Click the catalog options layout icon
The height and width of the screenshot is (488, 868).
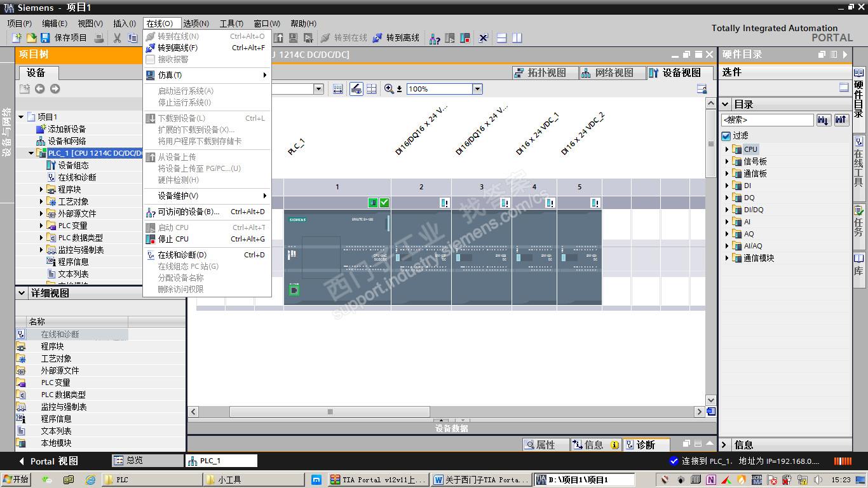pos(844,88)
